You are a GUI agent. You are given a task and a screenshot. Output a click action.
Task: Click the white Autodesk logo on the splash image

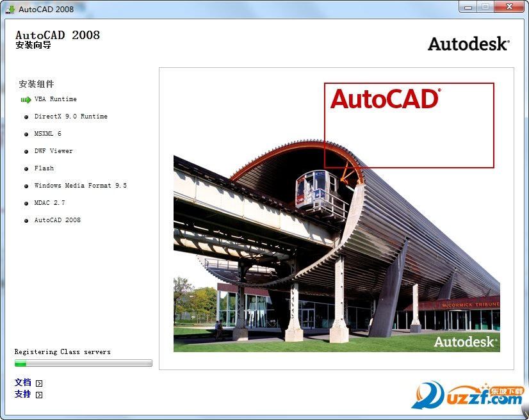(465, 341)
